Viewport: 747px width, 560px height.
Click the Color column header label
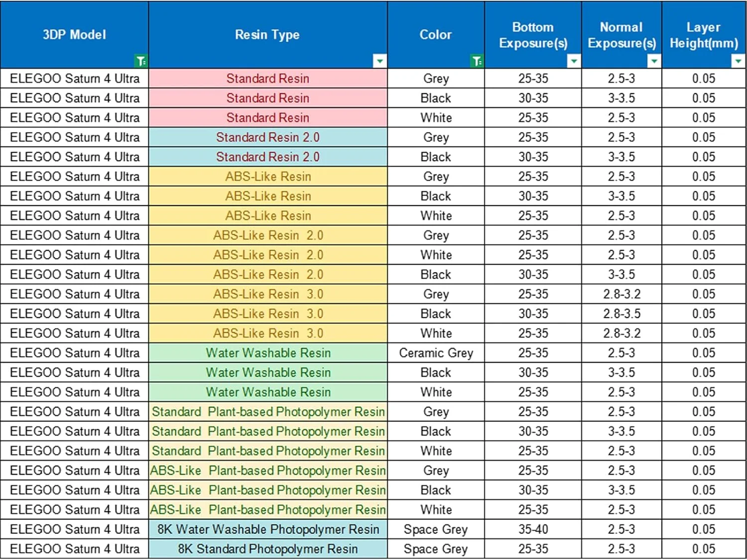[435, 34]
